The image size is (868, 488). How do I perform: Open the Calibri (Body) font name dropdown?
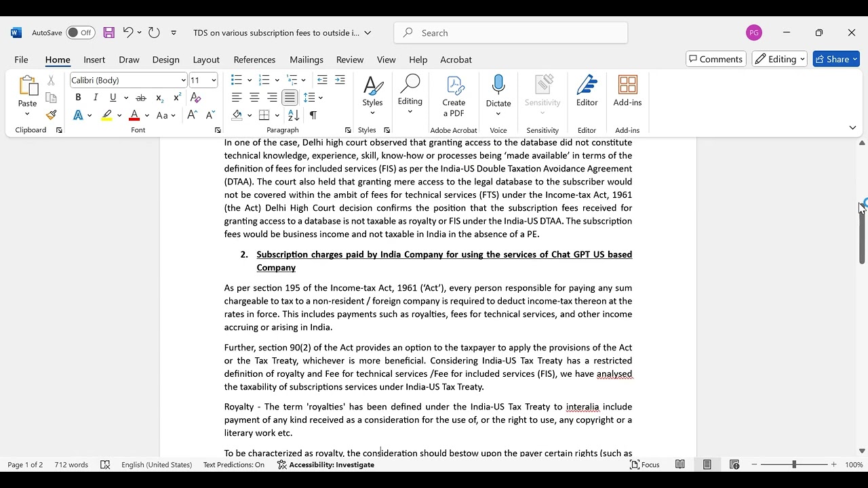[183, 81]
